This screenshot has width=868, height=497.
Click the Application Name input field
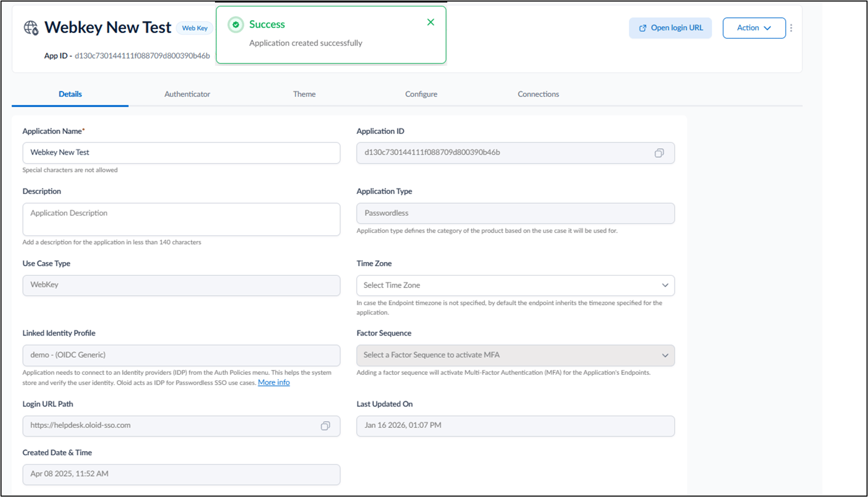point(181,153)
